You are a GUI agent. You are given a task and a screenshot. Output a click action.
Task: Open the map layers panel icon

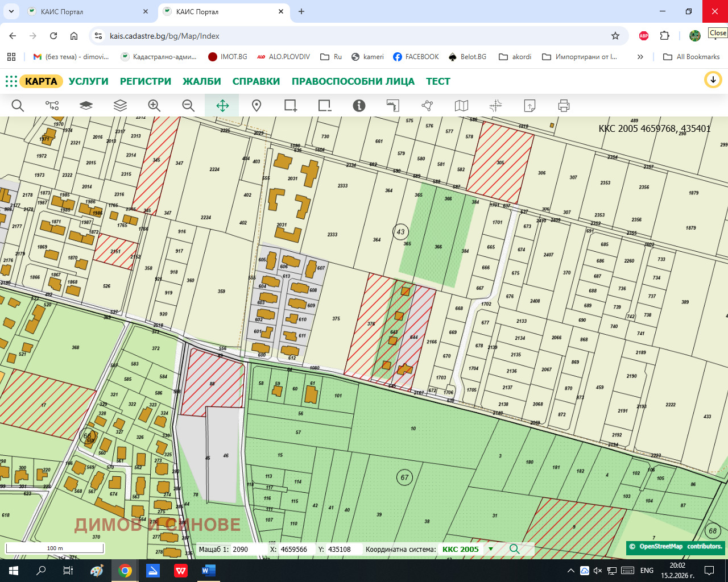119,105
